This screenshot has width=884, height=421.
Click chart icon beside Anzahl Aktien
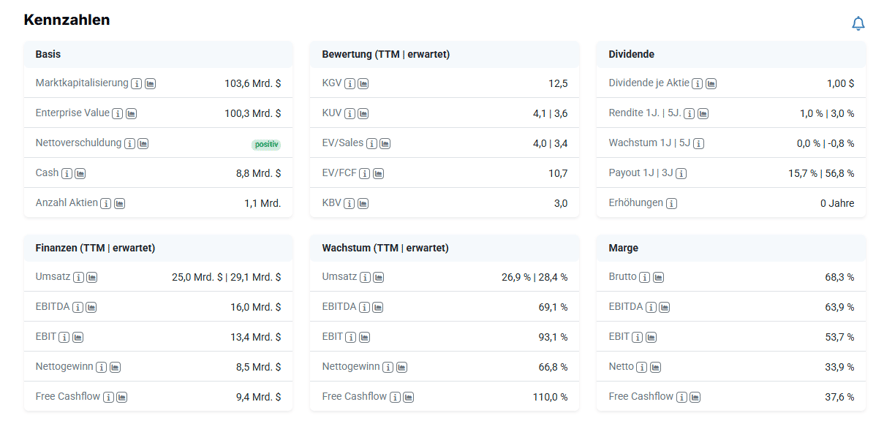[x=119, y=203]
